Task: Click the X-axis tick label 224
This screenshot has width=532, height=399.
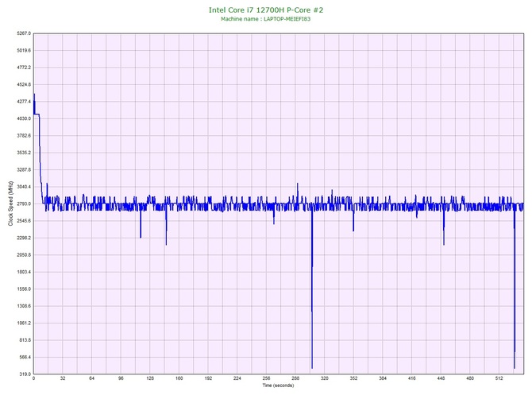Action: coord(237,378)
